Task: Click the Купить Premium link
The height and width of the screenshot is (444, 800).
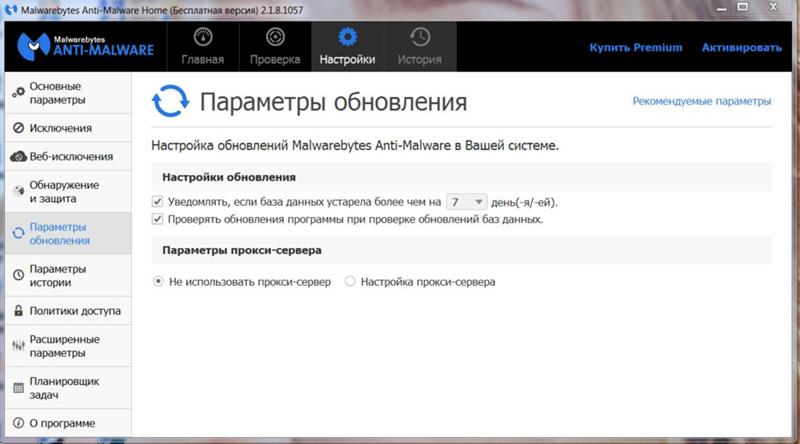Action: (x=636, y=47)
